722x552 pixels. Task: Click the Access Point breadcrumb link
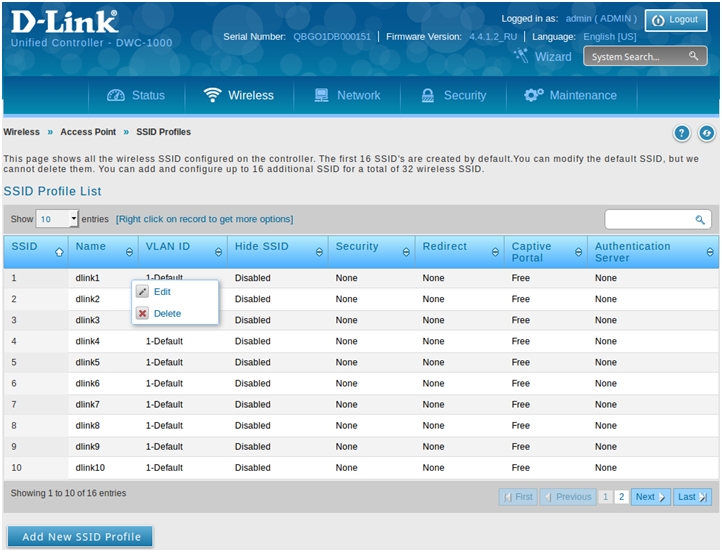[88, 132]
